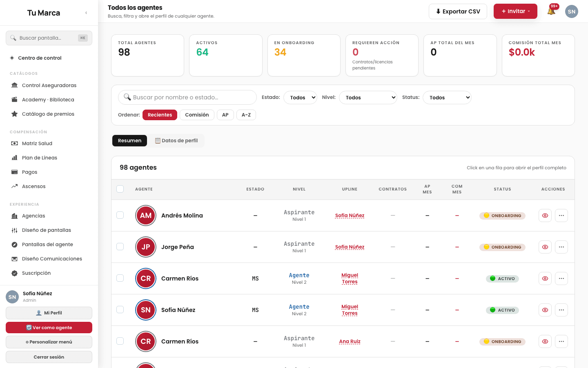The height and width of the screenshot is (368, 588).
Task: Open Diseño de pantallas
Action: tap(49, 230)
